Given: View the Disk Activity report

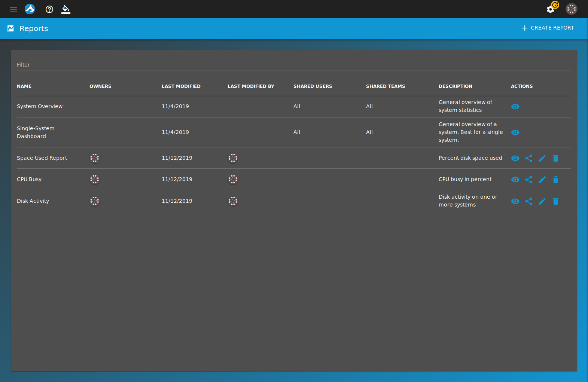Looking at the screenshot, I should pyautogui.click(x=515, y=201).
